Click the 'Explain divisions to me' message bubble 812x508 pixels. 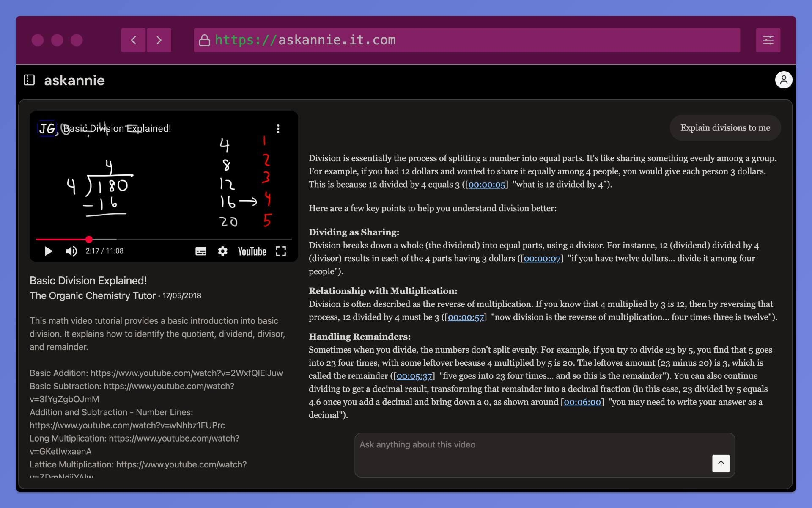725,128
